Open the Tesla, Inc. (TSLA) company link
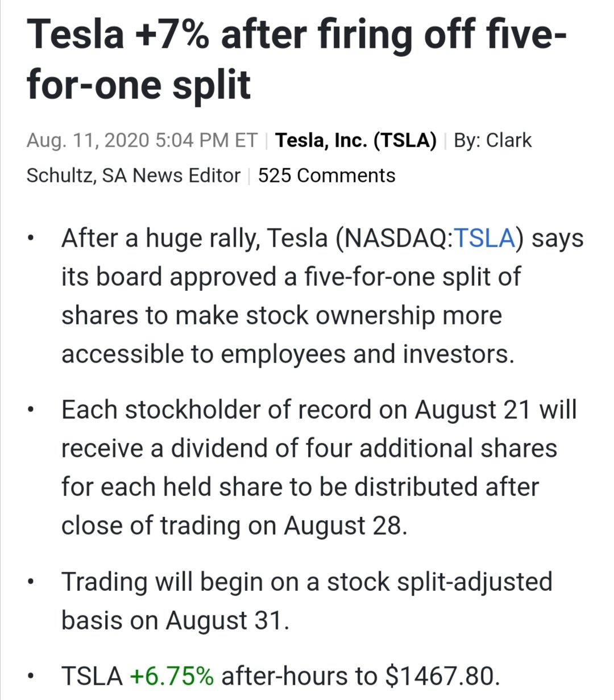The image size is (614, 700). (356, 140)
